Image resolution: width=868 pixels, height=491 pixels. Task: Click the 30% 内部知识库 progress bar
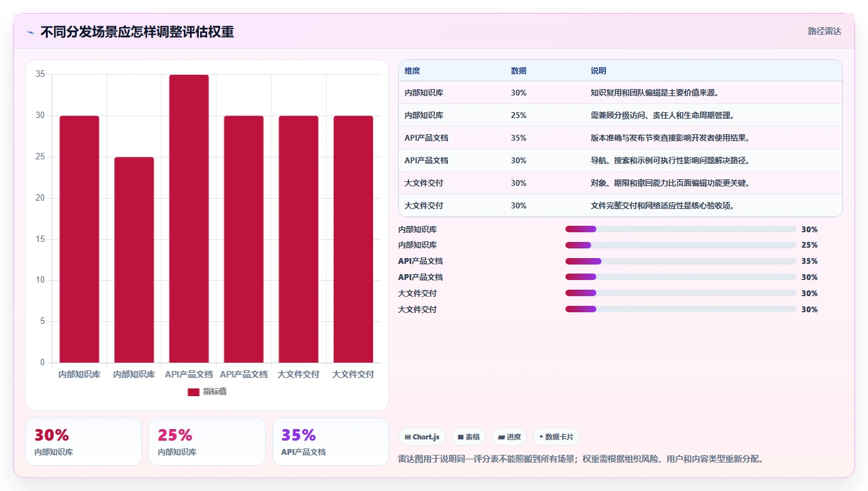pos(681,229)
